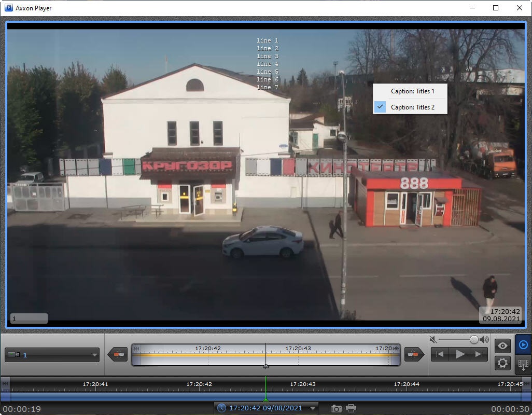
Task: Switch to playback mode with blue play icon
Action: point(523,345)
